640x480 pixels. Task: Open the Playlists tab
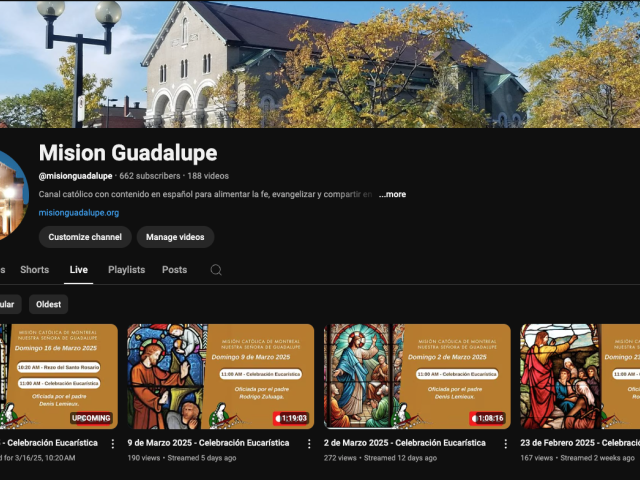point(127,270)
